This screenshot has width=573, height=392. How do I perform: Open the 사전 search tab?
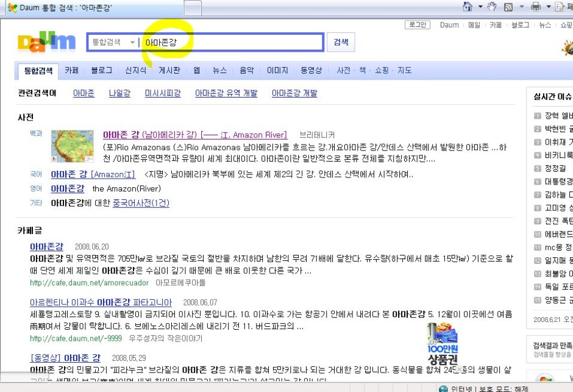click(x=344, y=70)
